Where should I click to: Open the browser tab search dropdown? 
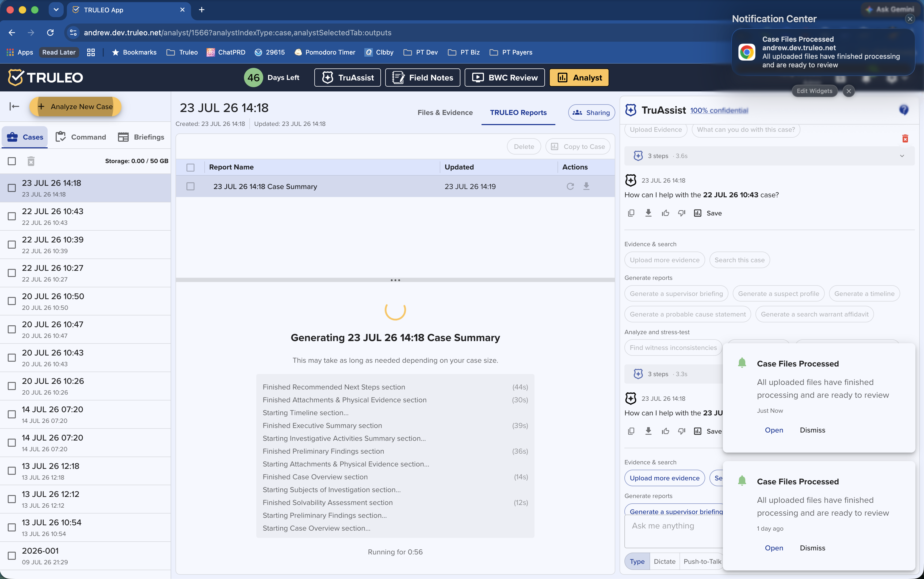(x=56, y=10)
